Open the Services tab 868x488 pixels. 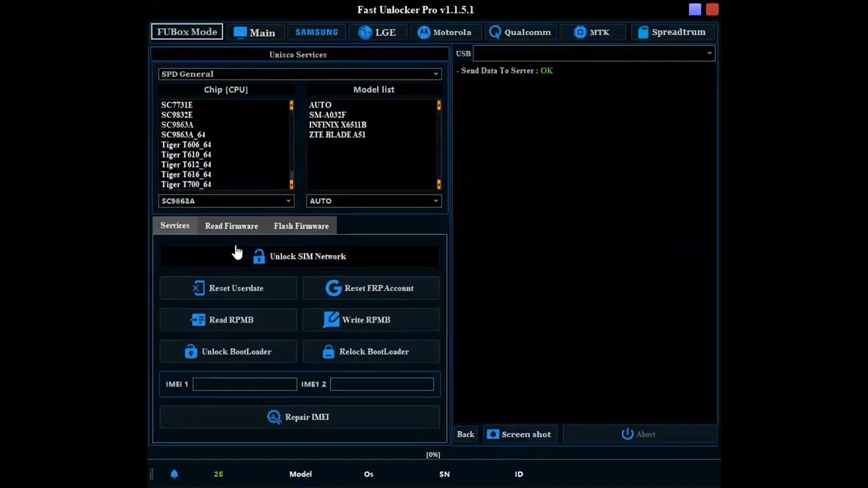point(175,226)
